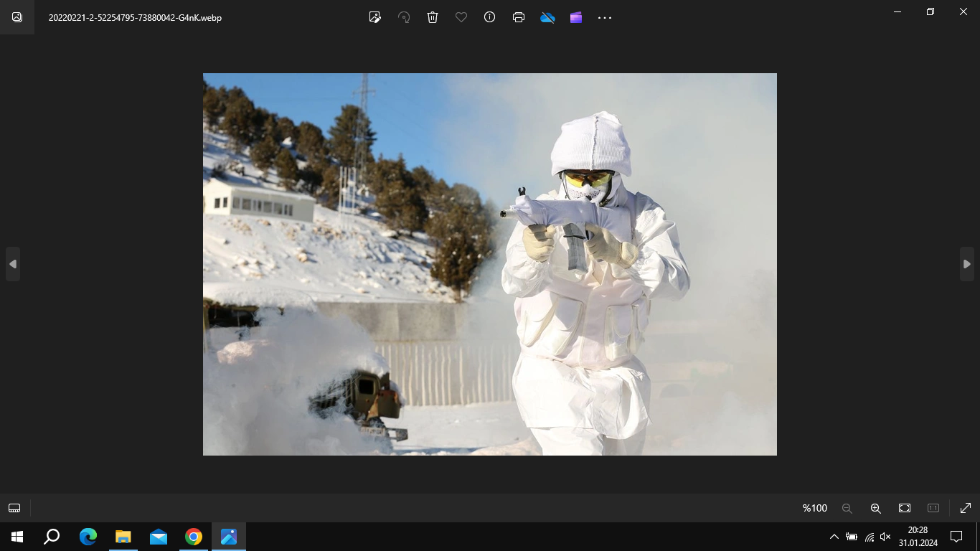Viewport: 980px width, 551px height.
Task: Toggle the filmstrip view
Action: [x=14, y=508]
